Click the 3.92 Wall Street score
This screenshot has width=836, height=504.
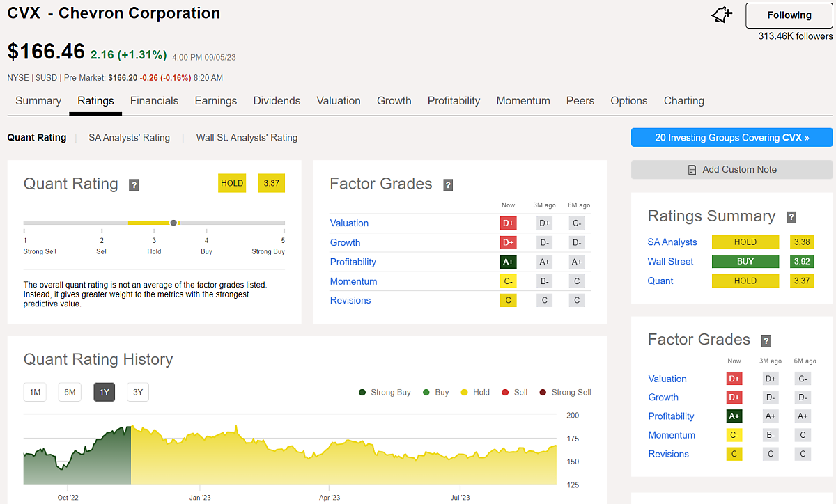coord(802,262)
